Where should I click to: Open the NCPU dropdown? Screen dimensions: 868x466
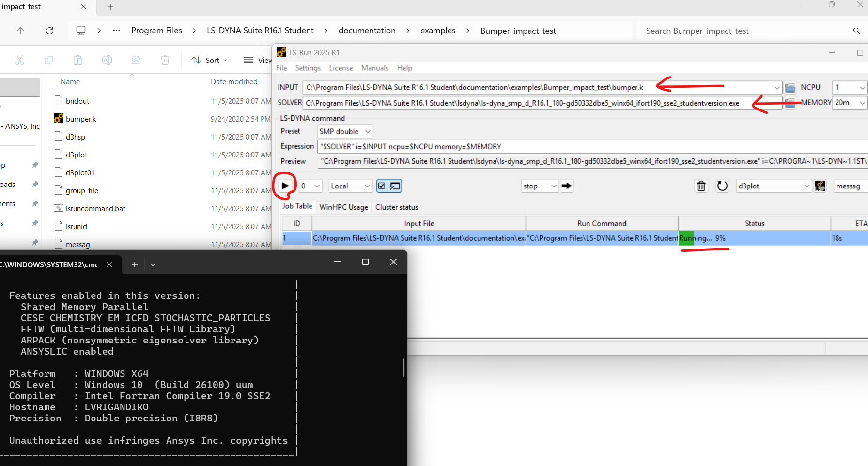click(x=862, y=88)
